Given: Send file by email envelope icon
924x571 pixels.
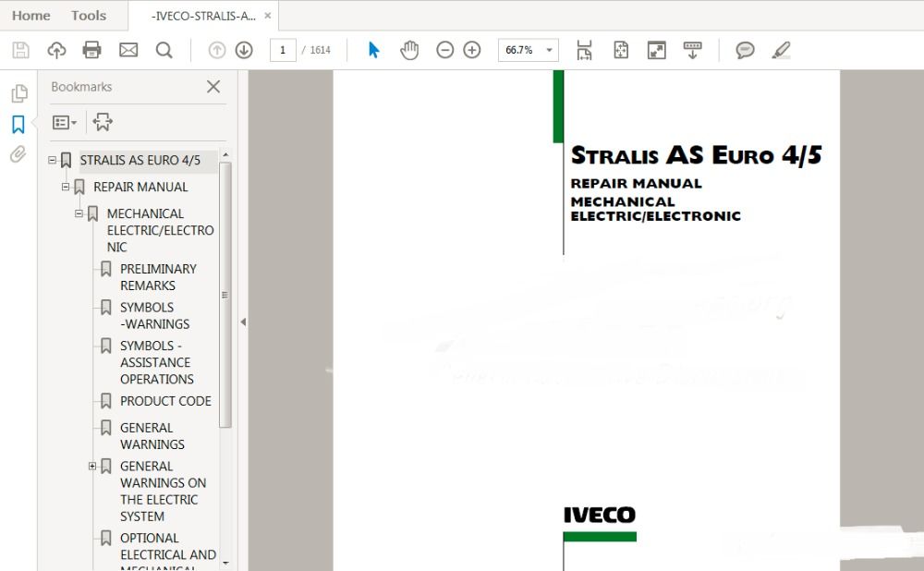Looking at the screenshot, I should (128, 50).
